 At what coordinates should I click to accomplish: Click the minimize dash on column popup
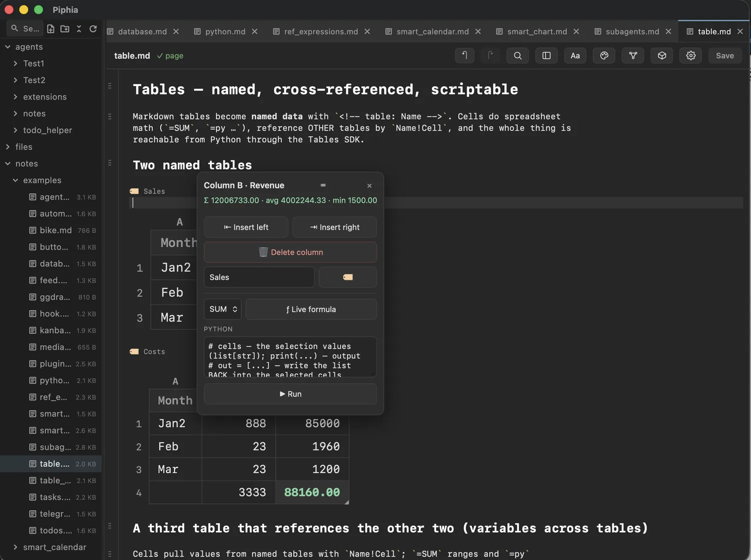tap(323, 185)
